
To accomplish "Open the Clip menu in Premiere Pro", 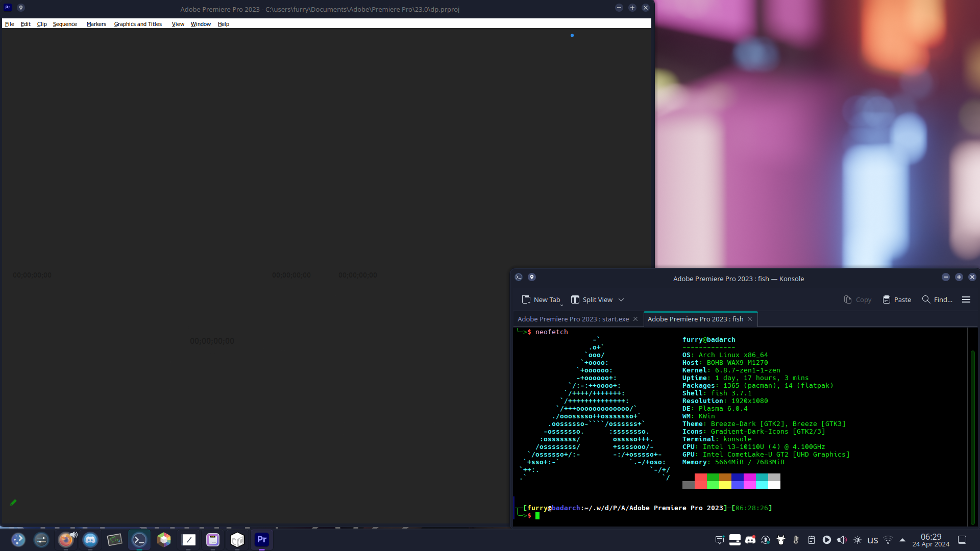I will point(42,24).
